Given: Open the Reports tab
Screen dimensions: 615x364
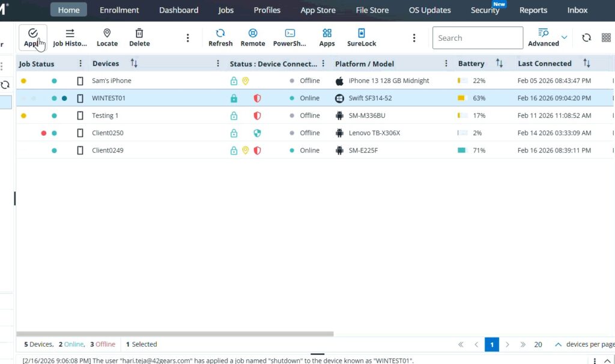Looking at the screenshot, I should (533, 10).
